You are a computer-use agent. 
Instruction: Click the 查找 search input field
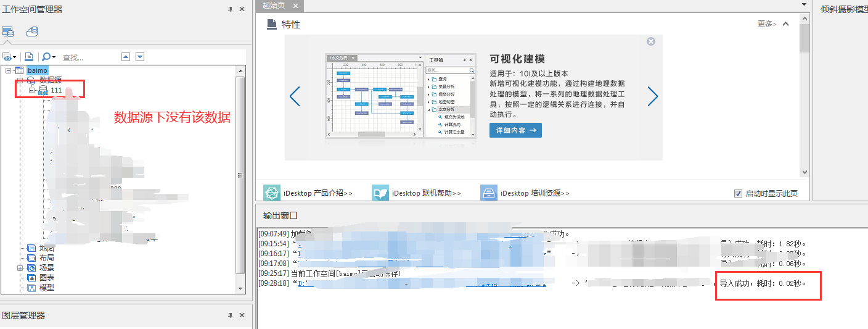[89, 57]
